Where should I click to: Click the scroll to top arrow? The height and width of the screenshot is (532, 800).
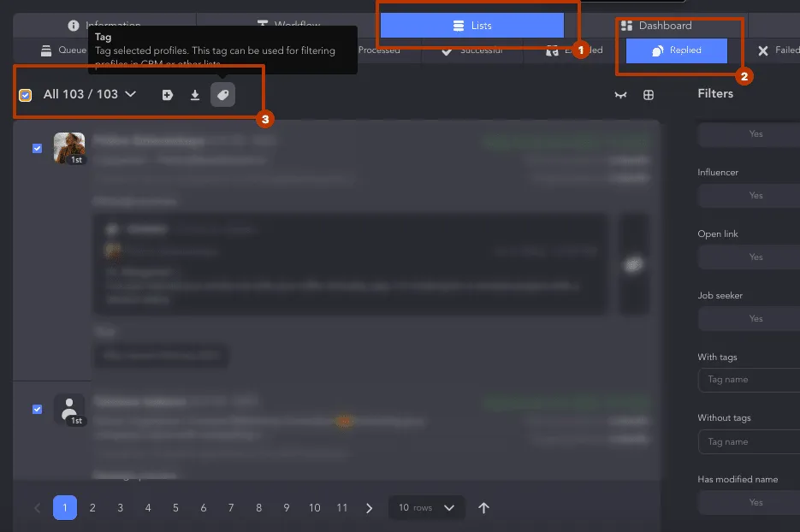point(483,507)
